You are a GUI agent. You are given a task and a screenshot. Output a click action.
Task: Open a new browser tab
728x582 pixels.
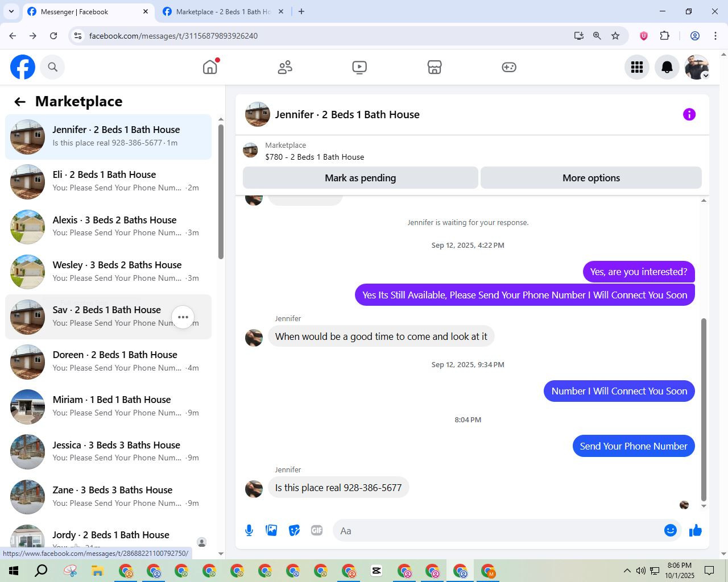pos(301,11)
